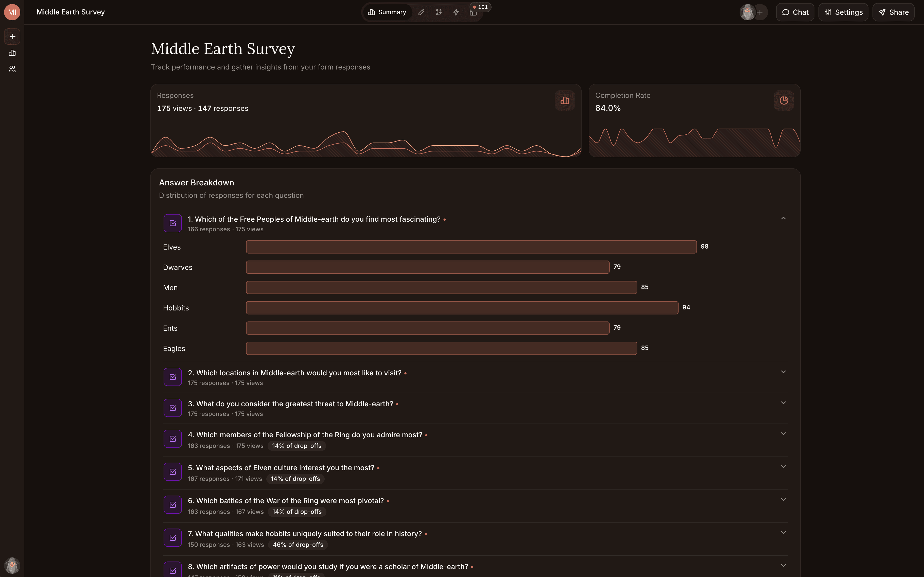Screen dimensions: 924x577
Task: Select the Summary tab
Action: (x=387, y=12)
